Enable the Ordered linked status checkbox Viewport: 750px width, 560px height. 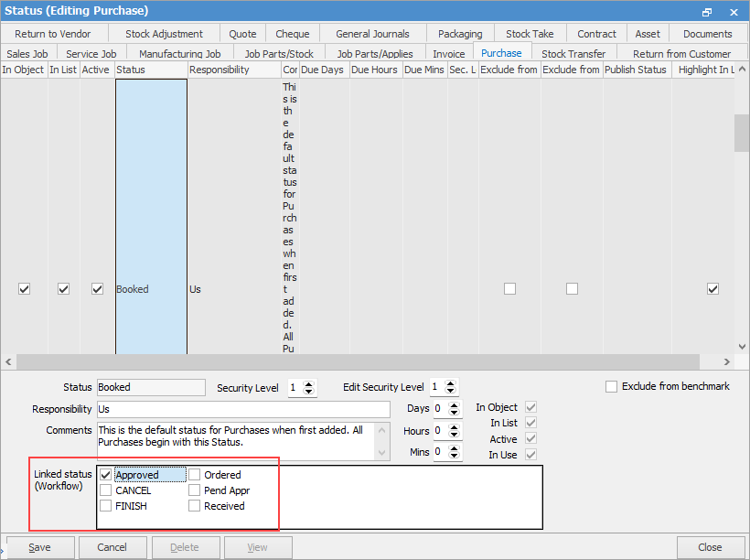195,475
